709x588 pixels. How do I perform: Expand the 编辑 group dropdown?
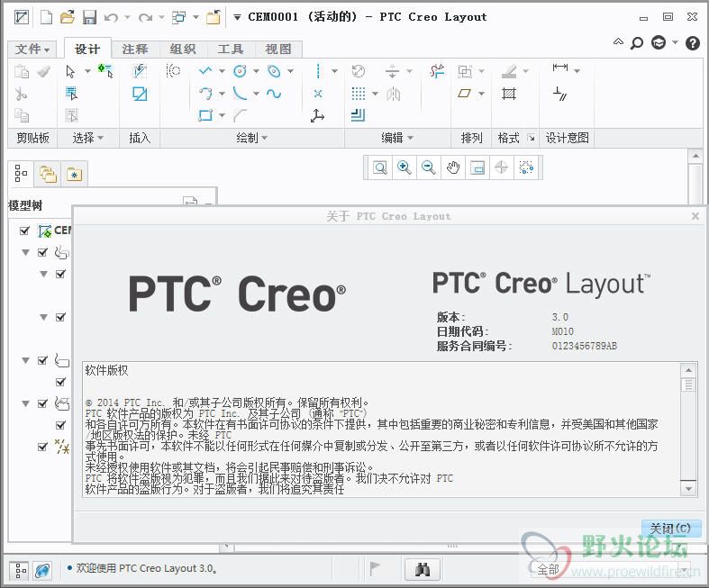pyautogui.click(x=397, y=138)
